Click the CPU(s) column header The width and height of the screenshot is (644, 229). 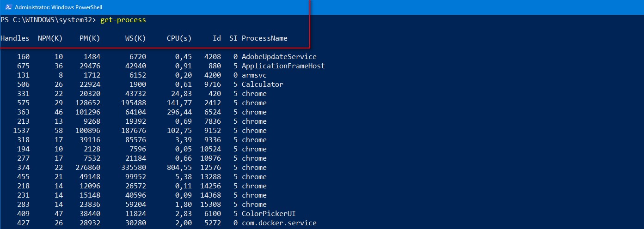[x=179, y=38]
